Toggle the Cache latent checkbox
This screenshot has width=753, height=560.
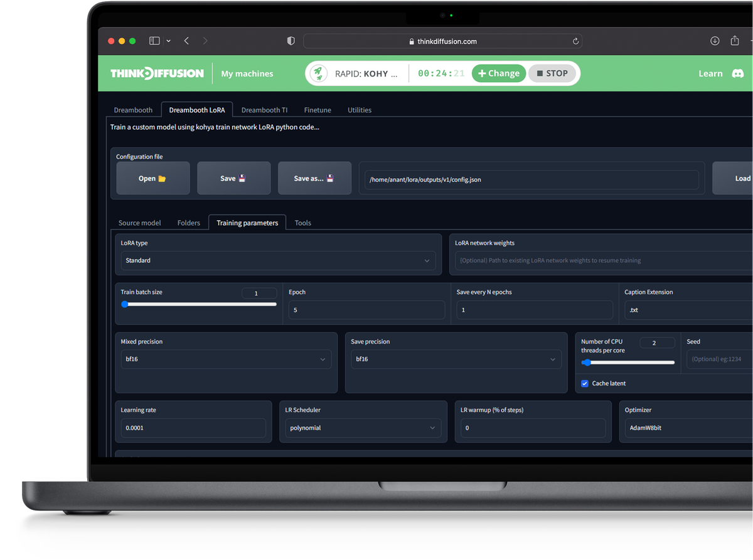tap(585, 383)
